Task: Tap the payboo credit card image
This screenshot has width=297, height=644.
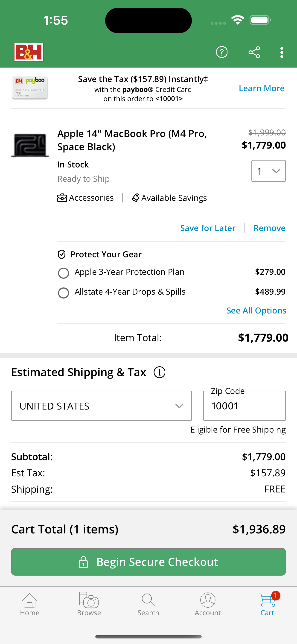Action: tap(30, 88)
